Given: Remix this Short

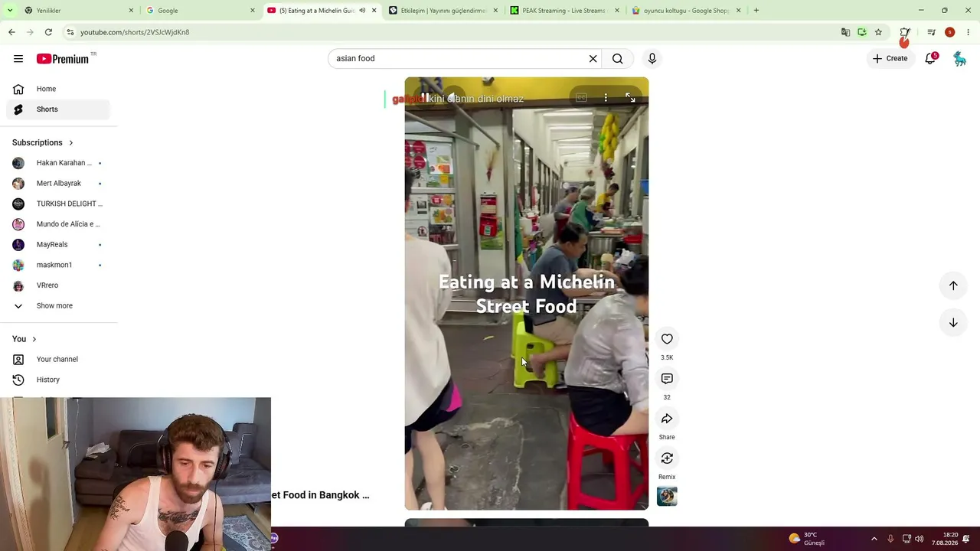Looking at the screenshot, I should (x=667, y=458).
